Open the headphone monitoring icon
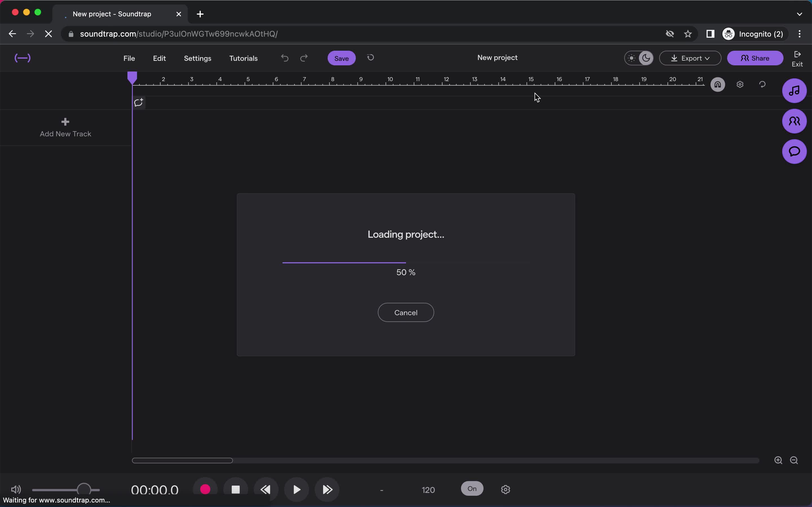 (x=718, y=84)
